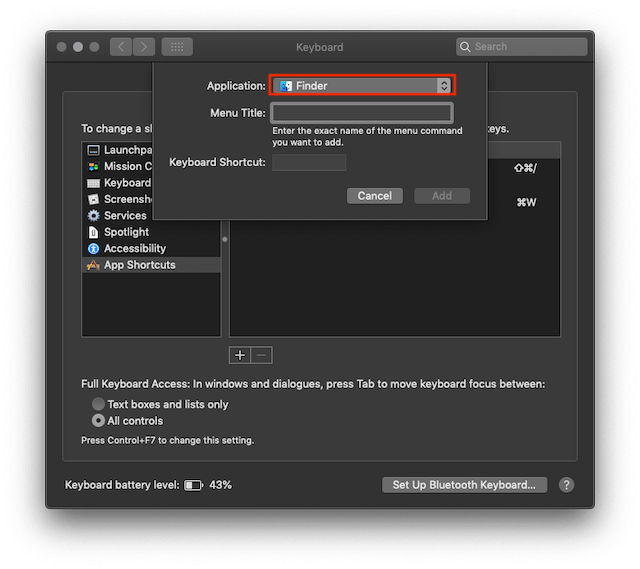Go back with the toolbar back arrow
640x569 pixels.
[121, 47]
